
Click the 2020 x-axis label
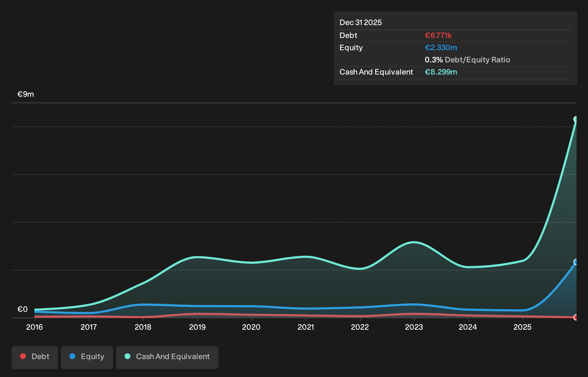pos(251,327)
